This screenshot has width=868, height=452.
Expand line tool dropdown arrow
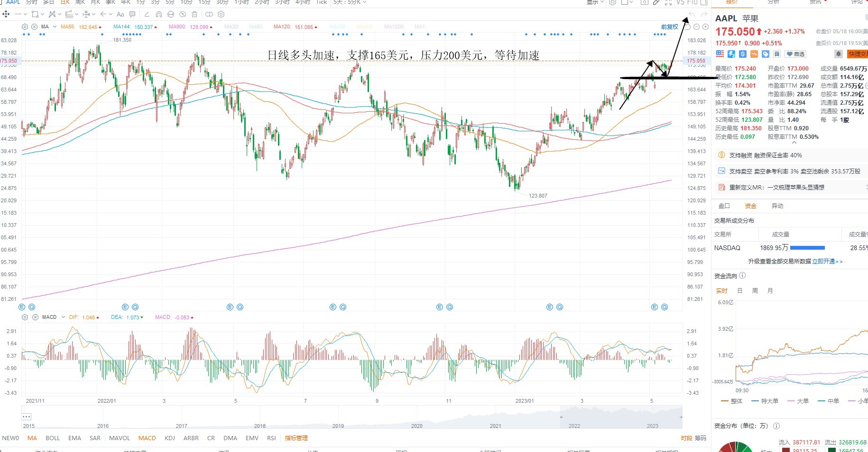coord(25,14)
